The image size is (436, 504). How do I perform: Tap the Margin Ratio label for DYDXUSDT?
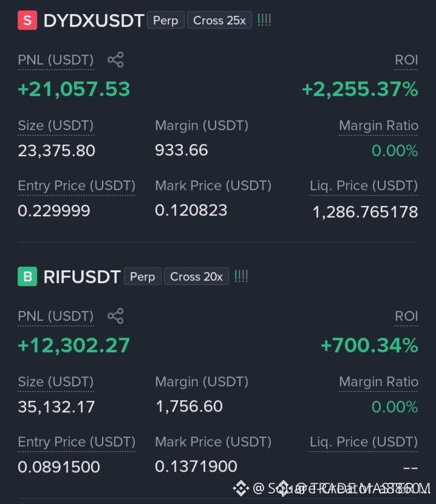click(378, 126)
